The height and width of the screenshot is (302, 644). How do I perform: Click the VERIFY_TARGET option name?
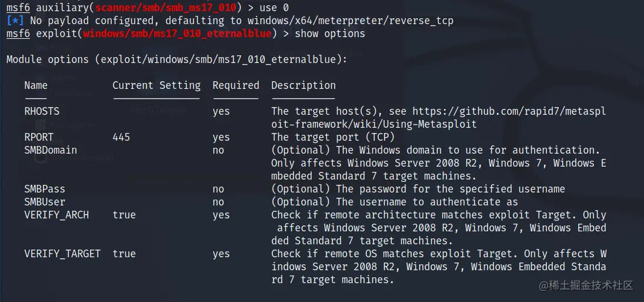(62, 254)
